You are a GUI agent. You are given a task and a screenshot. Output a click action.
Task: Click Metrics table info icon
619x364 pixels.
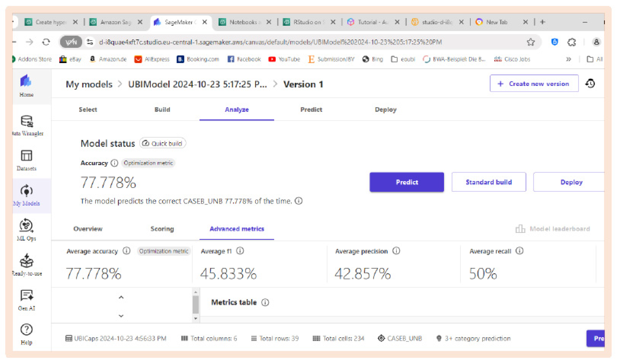[x=265, y=303]
